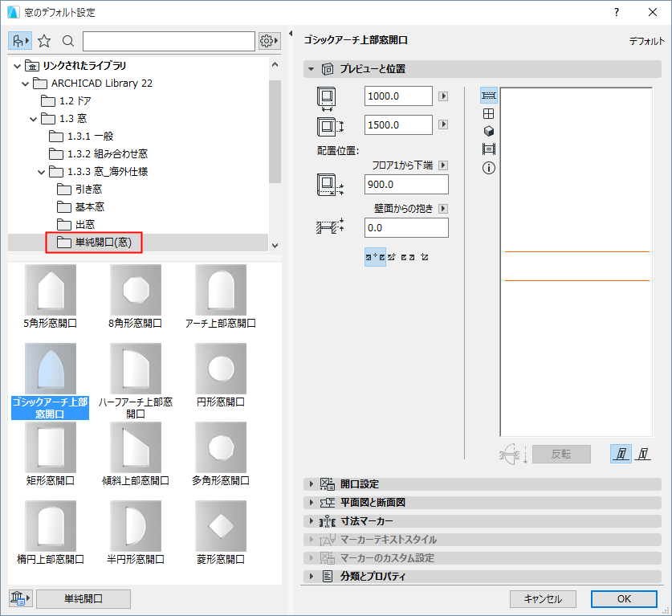Screen dimensions: 672x616
Task: Select the right opening orientation toggle
Action: point(642,454)
